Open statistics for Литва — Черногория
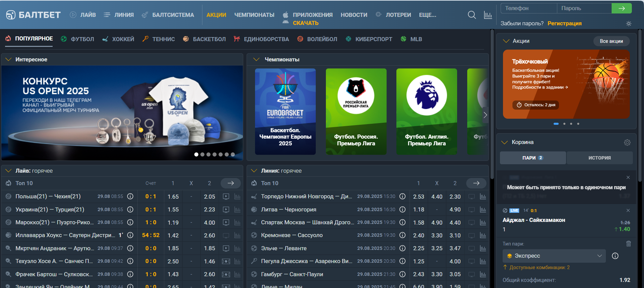This screenshot has width=644, height=288. coord(483,209)
